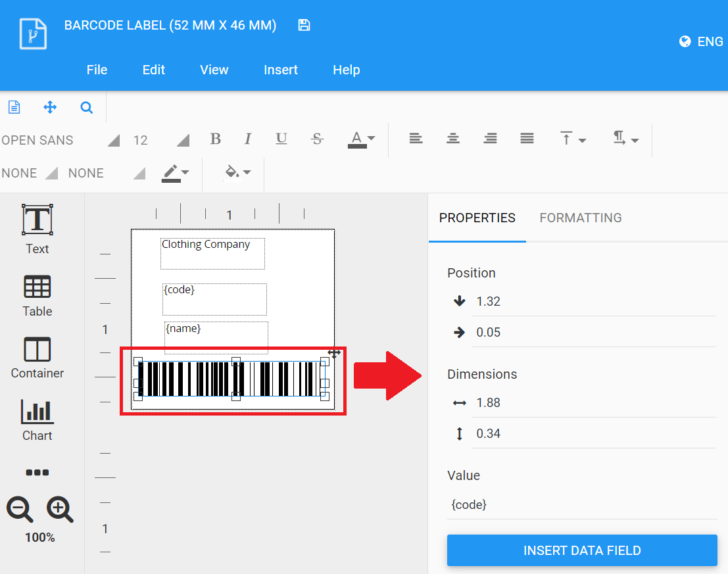Click the barcode move handle icon

click(334, 353)
